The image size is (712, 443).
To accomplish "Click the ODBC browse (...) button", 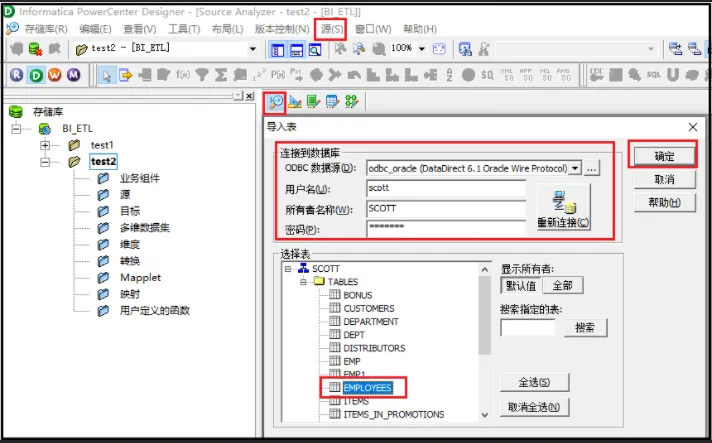I will click(x=591, y=168).
